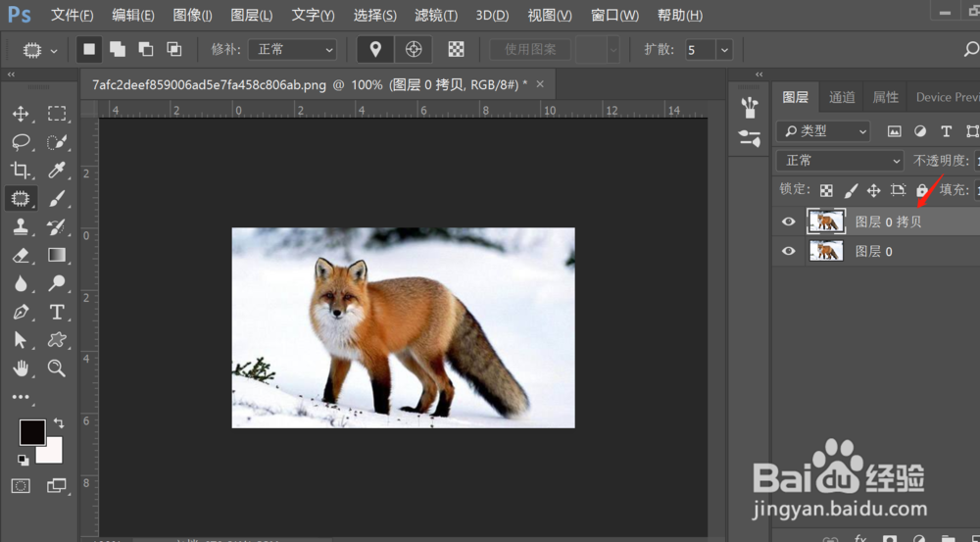Change screen mode from the toolbox
Screen dimensions: 980x542
[x=56, y=486]
